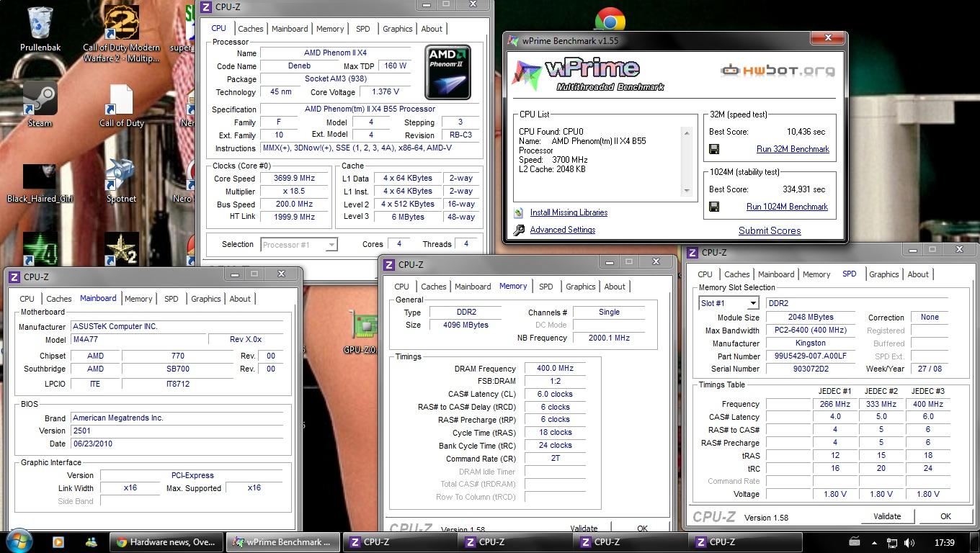This screenshot has height=553, width=980.
Task: Click the hwbot.org logo in wPrime
Action: pyautogui.click(x=778, y=71)
